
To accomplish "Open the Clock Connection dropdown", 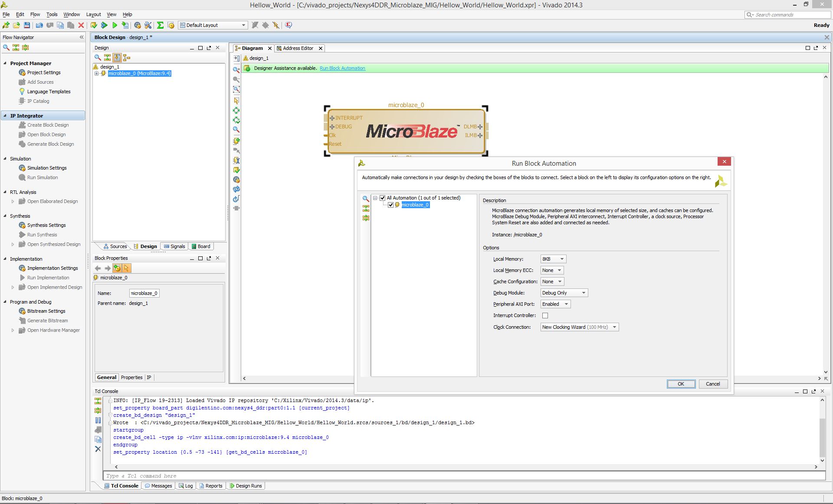I will [580, 327].
